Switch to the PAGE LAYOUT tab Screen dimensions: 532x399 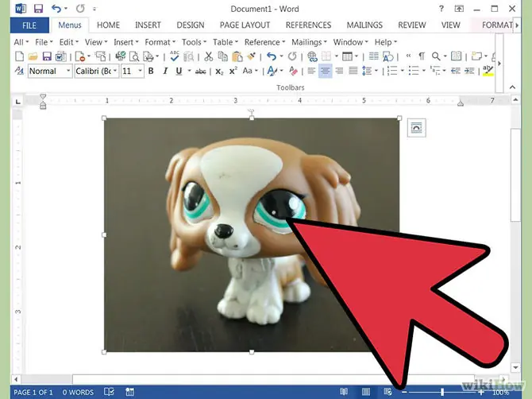(245, 25)
